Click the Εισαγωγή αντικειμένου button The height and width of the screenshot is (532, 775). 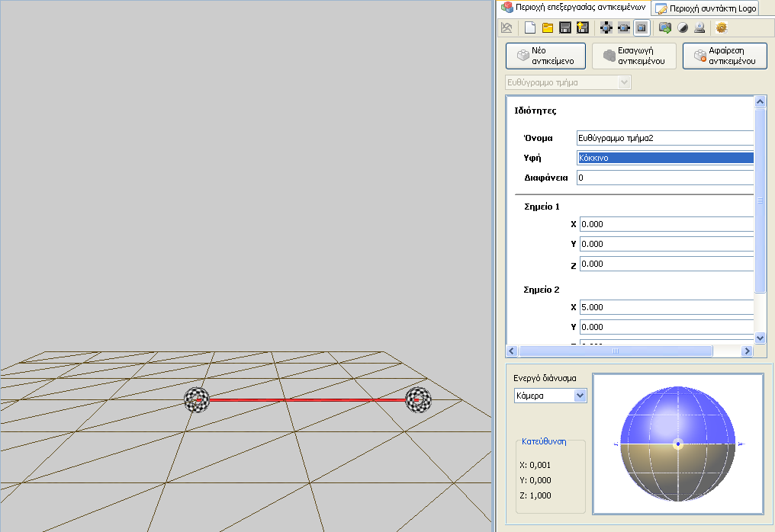pos(634,56)
